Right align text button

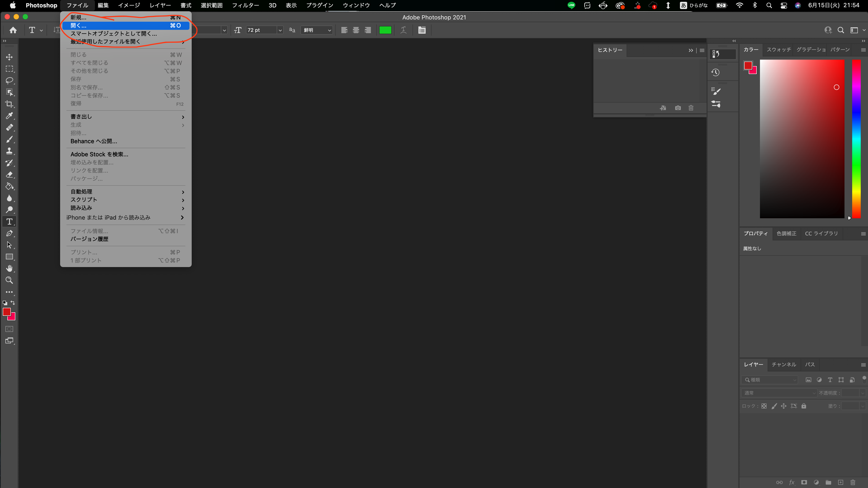[368, 30]
